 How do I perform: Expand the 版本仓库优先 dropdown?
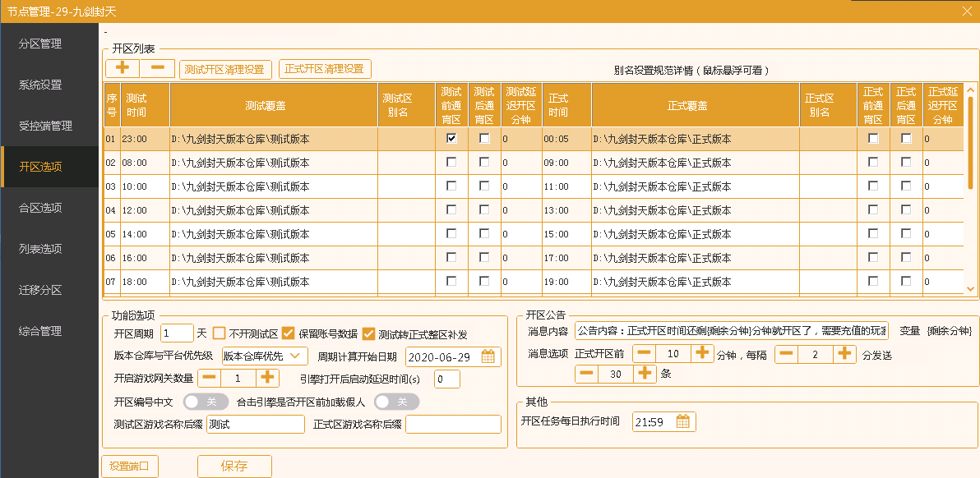tap(265, 356)
